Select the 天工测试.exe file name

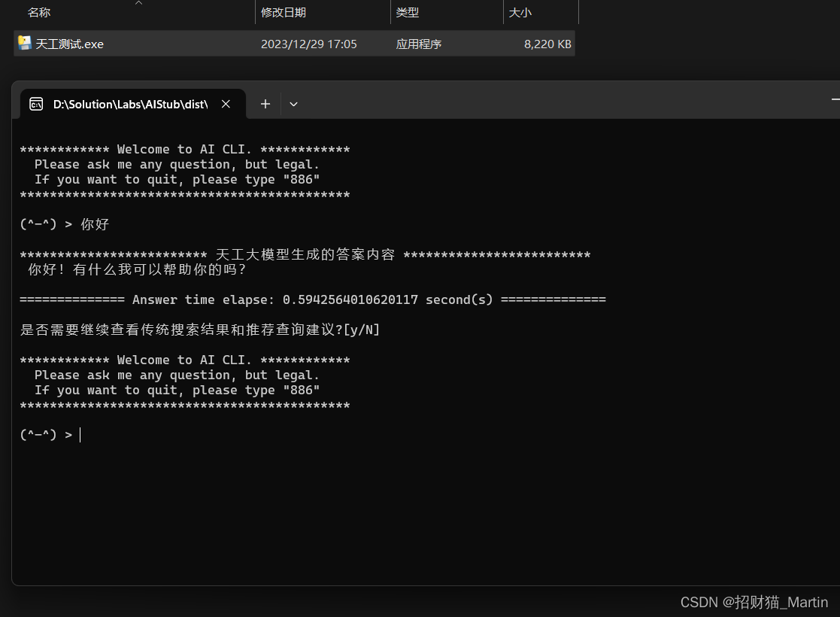coord(70,44)
